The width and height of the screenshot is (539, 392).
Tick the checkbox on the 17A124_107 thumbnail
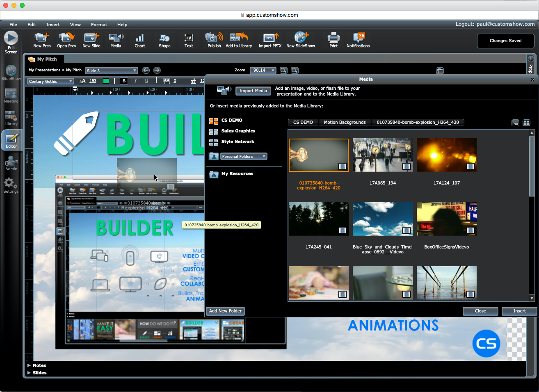(470, 166)
